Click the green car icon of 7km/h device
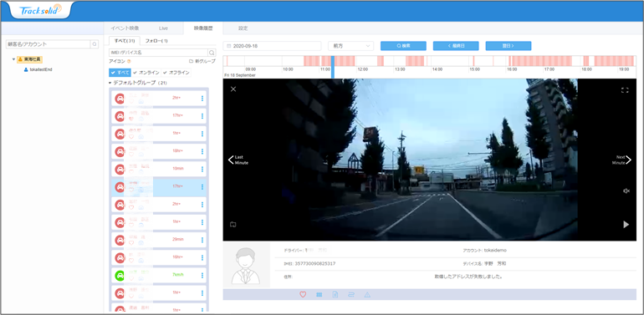This screenshot has height=315, width=644. click(120, 276)
